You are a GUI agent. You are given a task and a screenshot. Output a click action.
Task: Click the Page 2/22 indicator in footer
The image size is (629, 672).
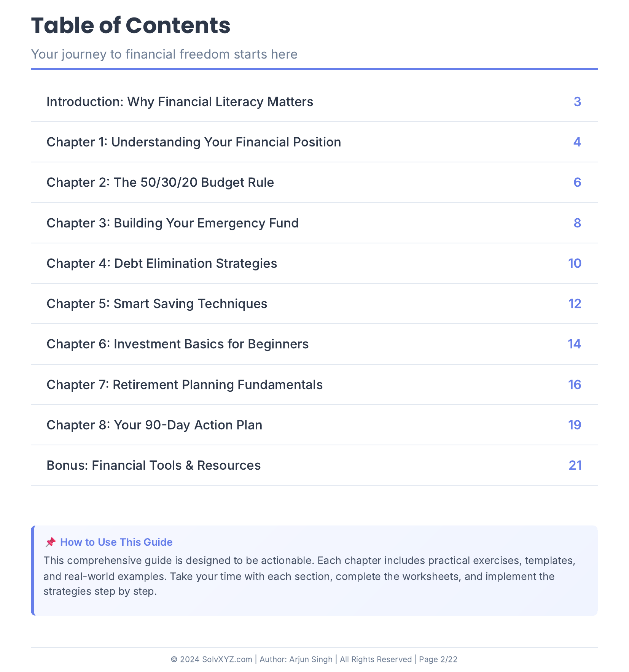pyautogui.click(x=438, y=659)
